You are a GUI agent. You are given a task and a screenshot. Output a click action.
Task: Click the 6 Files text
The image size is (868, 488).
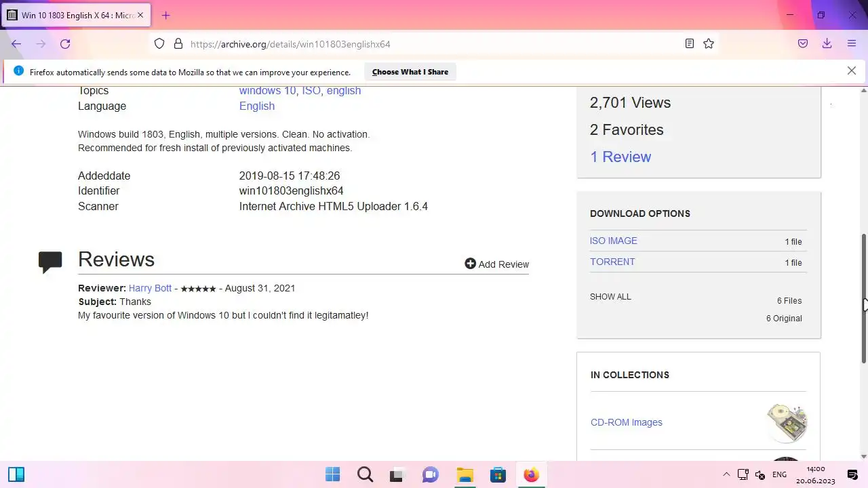pos(789,300)
